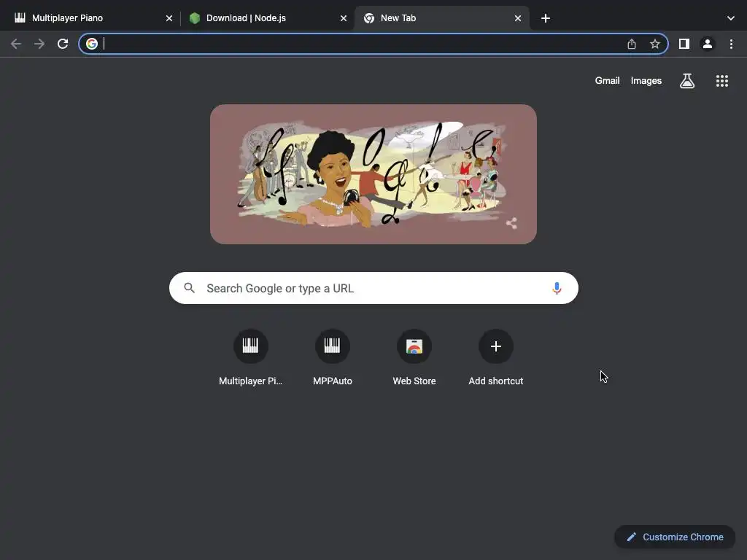Reload the current page
Screen dimensions: 747x560
tap(63, 44)
